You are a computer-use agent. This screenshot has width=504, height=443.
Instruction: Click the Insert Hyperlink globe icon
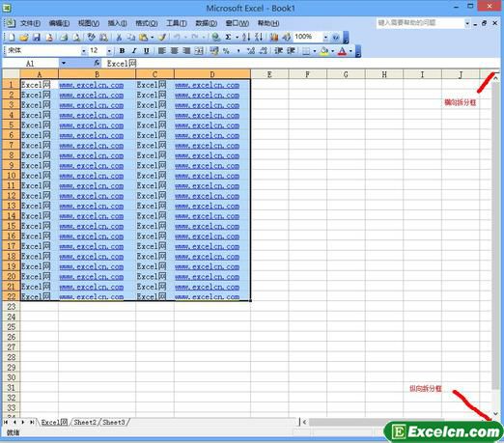coord(216,38)
